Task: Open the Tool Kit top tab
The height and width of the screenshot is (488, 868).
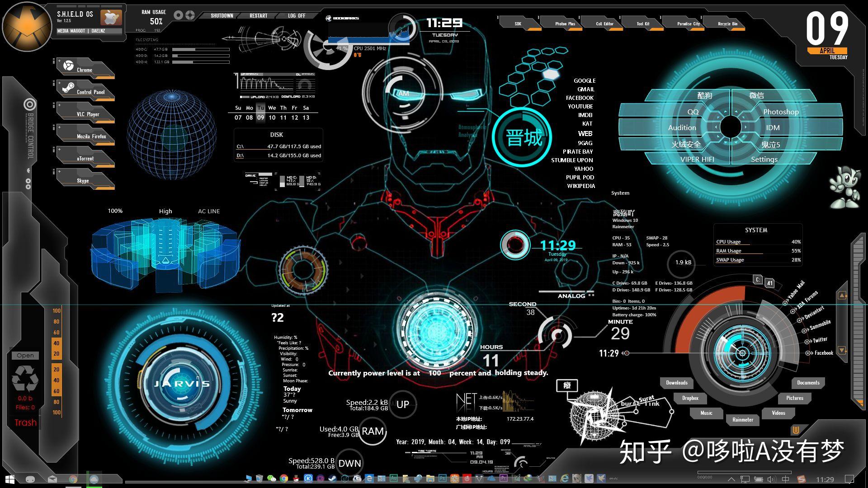Action: (x=643, y=23)
